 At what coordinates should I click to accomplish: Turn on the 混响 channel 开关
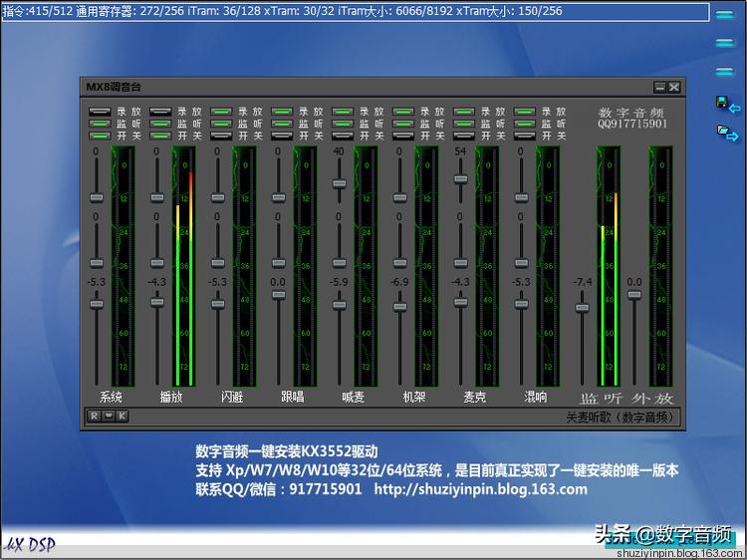point(525,136)
